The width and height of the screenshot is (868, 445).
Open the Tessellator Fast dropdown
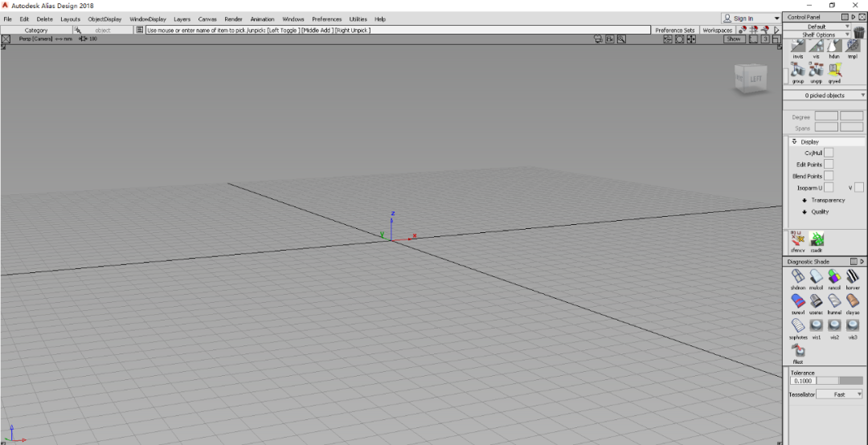840,394
